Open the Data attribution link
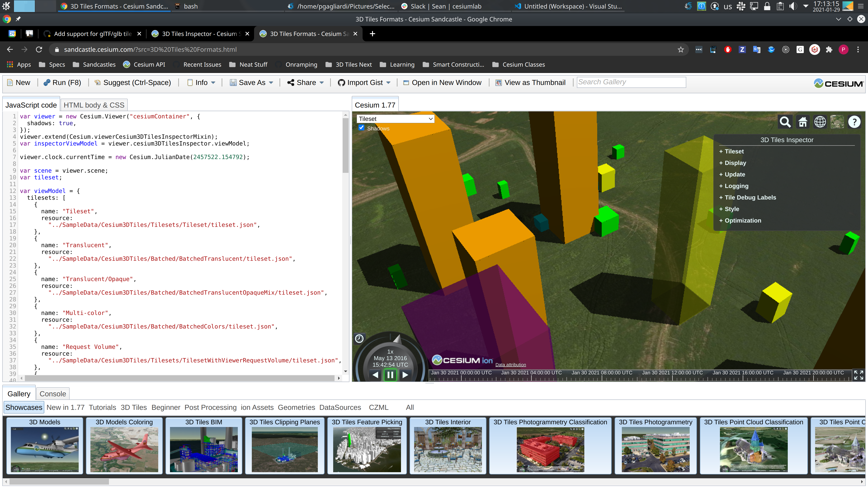This screenshot has height=488, width=868. click(510, 365)
